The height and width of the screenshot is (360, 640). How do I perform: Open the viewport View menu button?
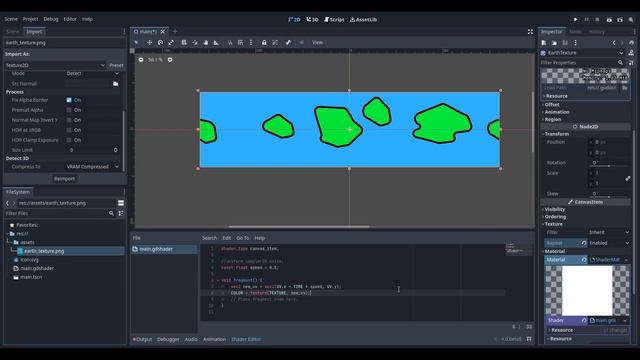317,42
